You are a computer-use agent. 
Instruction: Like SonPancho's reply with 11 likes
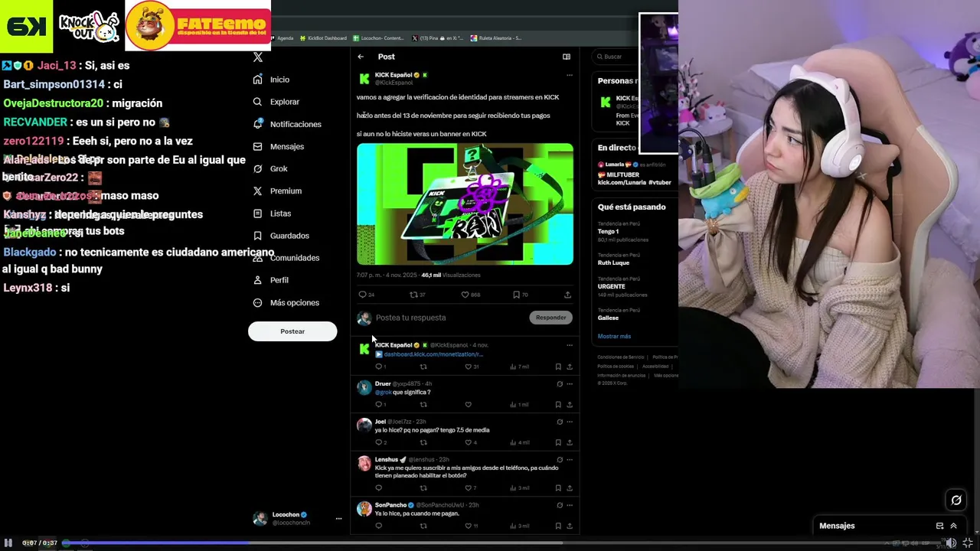[472, 526]
